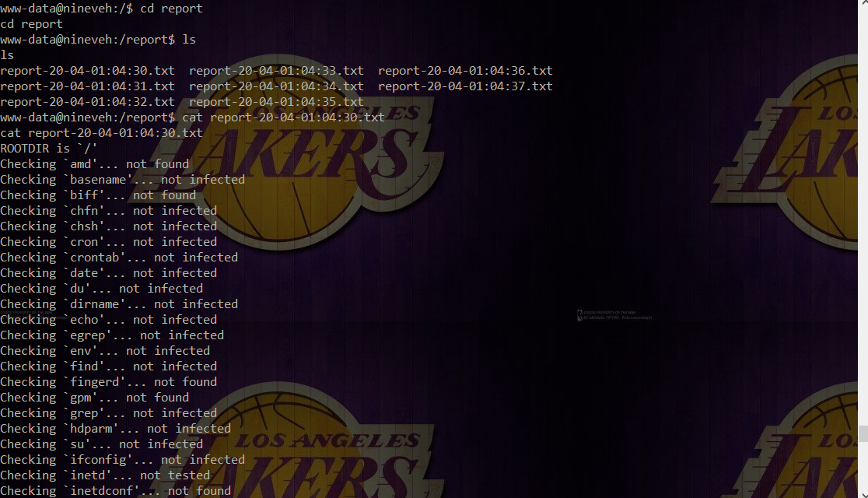
Task: Click the "Checking `inetdconf'... not found" line
Action: pos(116,490)
